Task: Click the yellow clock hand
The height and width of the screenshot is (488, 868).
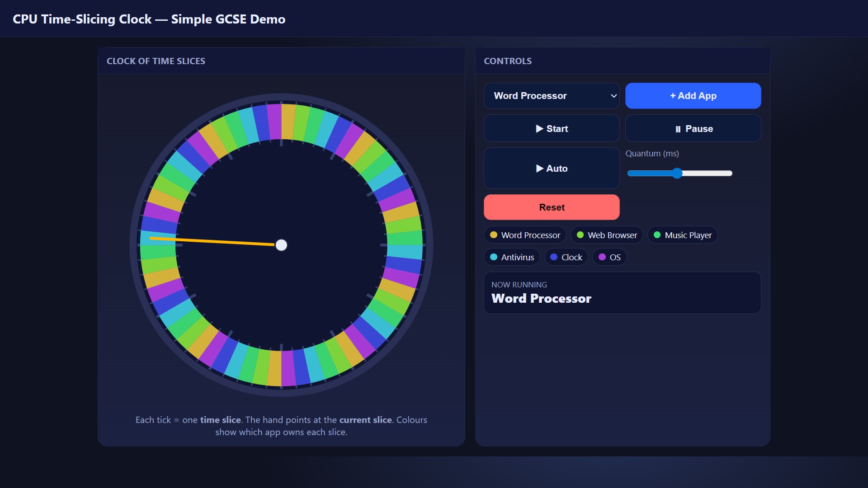Action: [x=212, y=241]
